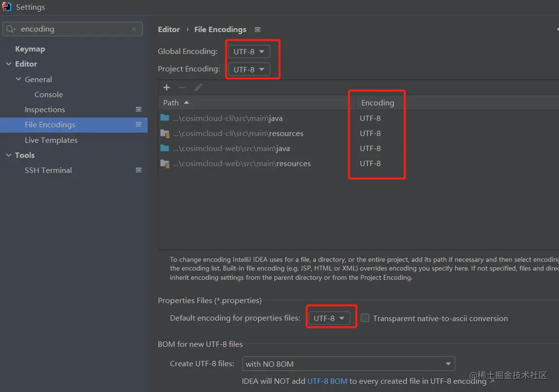Click the IntelliJ IDEA logo in title bar

click(x=6, y=6)
